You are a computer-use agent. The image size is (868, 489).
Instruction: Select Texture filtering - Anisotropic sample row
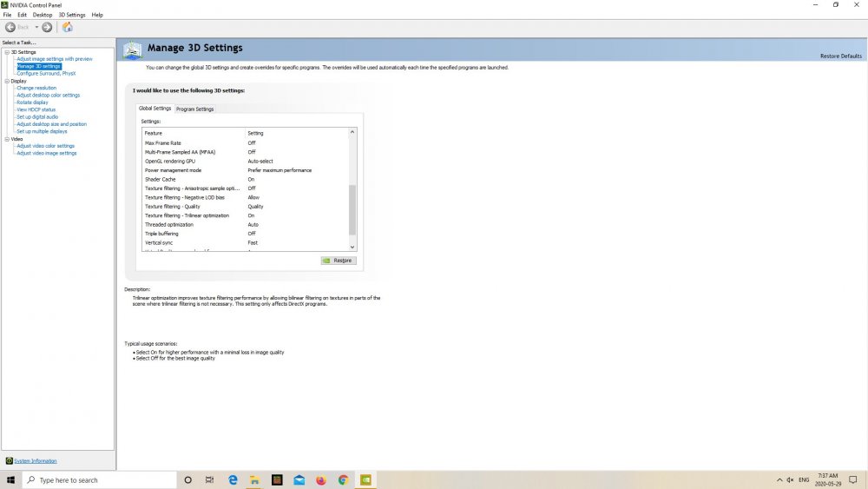246,188
